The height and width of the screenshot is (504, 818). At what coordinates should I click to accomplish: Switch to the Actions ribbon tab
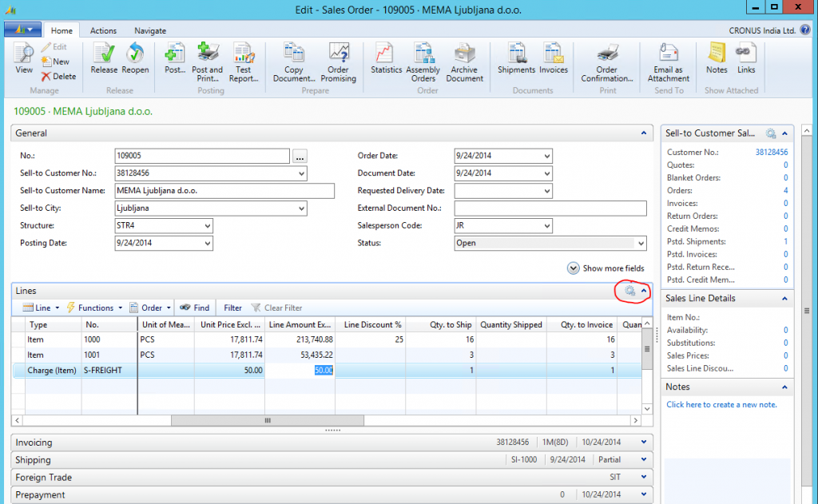pyautogui.click(x=103, y=30)
